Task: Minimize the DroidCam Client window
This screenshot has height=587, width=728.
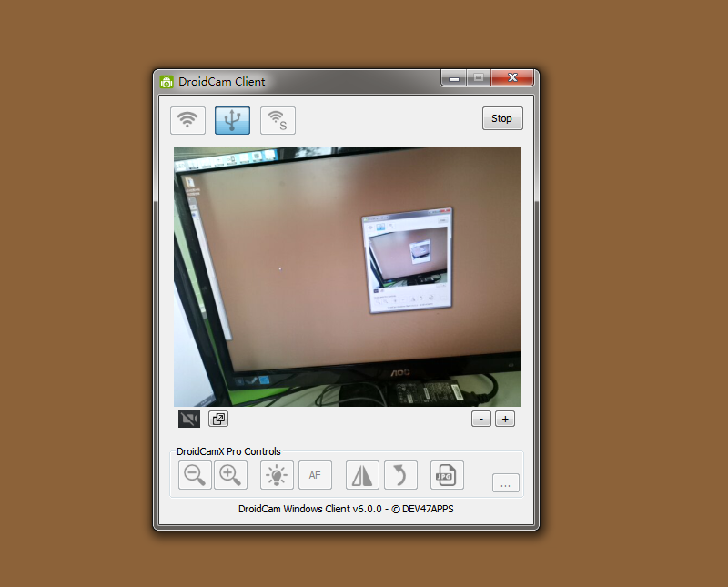Action: pos(454,78)
